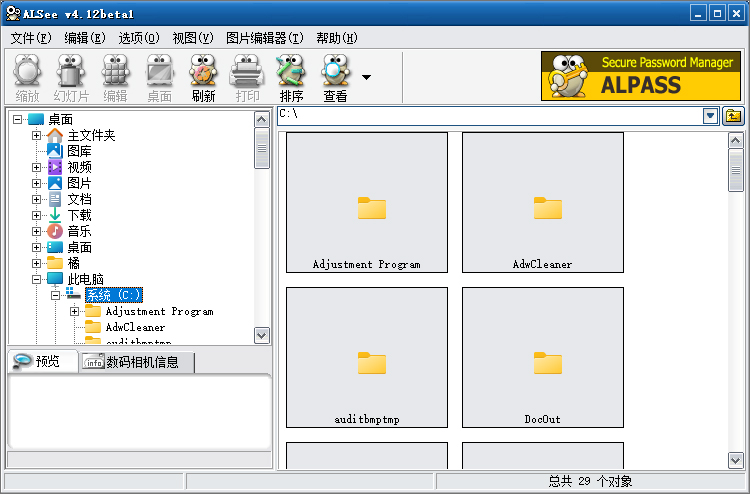The image size is (750, 494).
Task: Open the Sort (排序) toolbar tool
Action: (291, 78)
